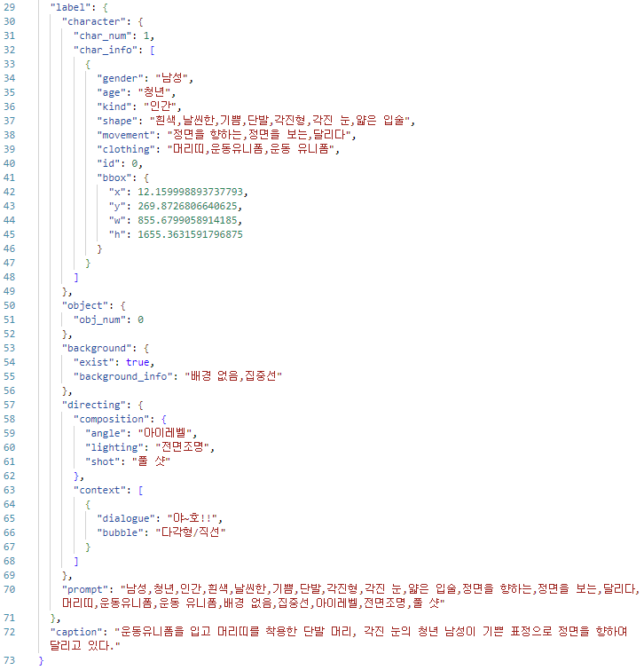This screenshot has height=670, width=644.
Task: Select the "label" key text
Action: (x=70, y=7)
